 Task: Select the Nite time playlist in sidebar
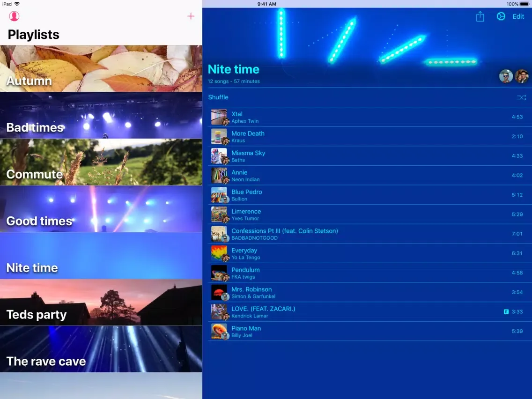[101, 256]
